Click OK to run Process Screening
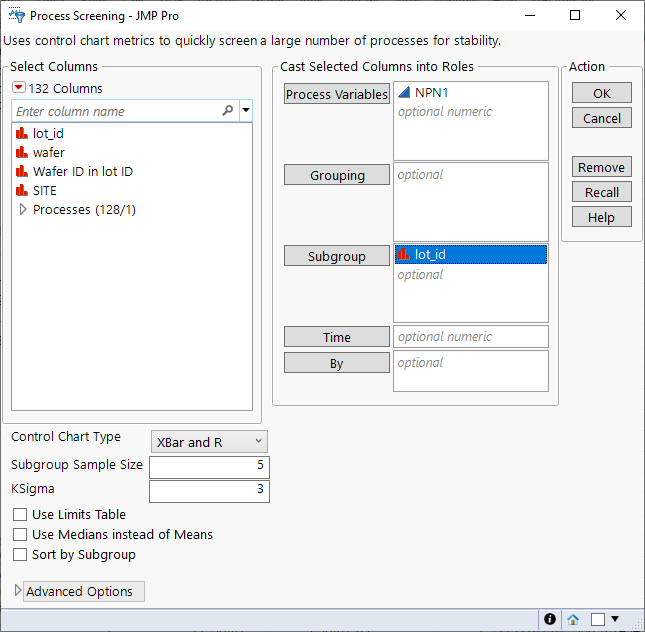This screenshot has width=645, height=632. pyautogui.click(x=601, y=93)
